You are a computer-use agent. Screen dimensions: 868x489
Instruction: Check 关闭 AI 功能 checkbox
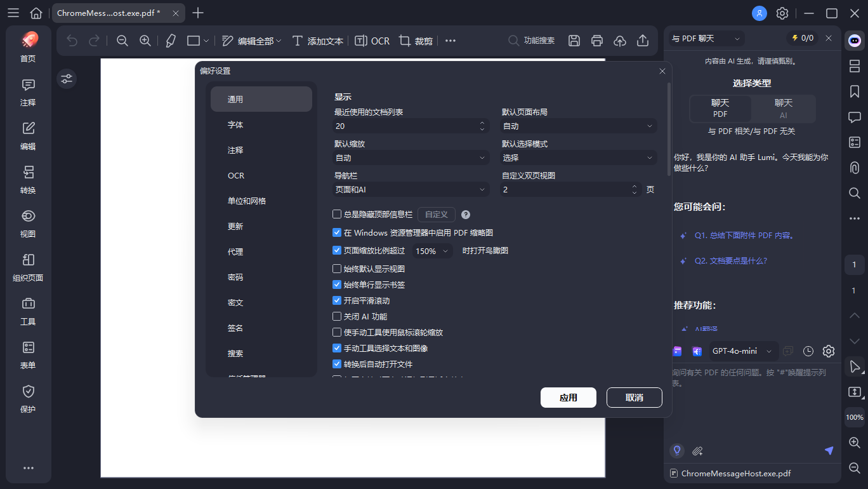(337, 316)
